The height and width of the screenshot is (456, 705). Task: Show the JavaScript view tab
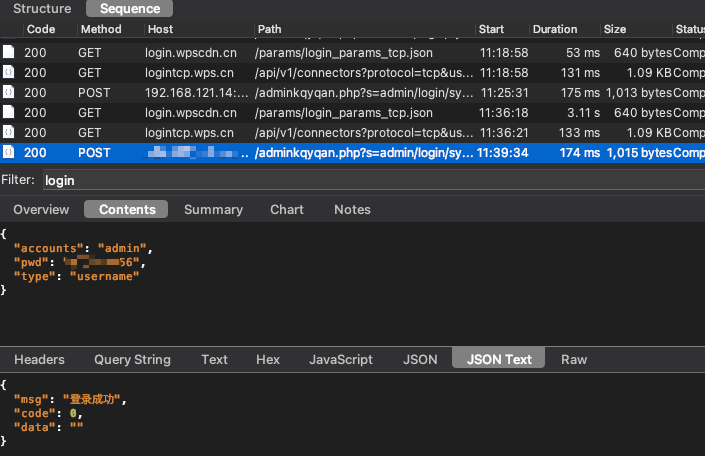pos(341,359)
